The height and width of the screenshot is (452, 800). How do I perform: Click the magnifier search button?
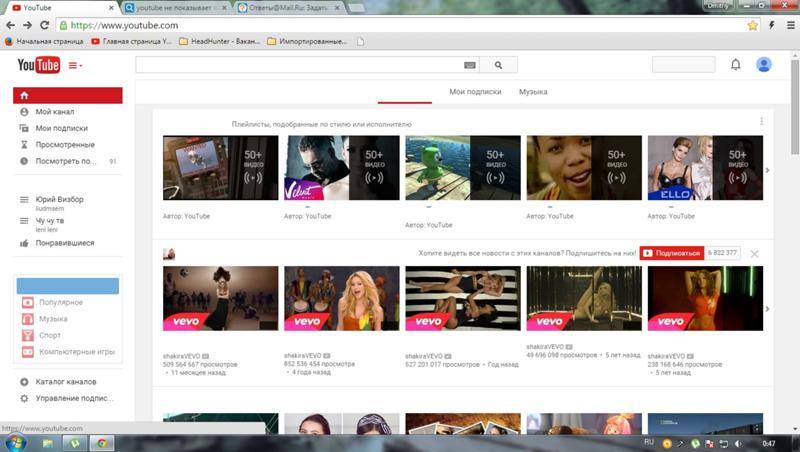pyautogui.click(x=498, y=65)
